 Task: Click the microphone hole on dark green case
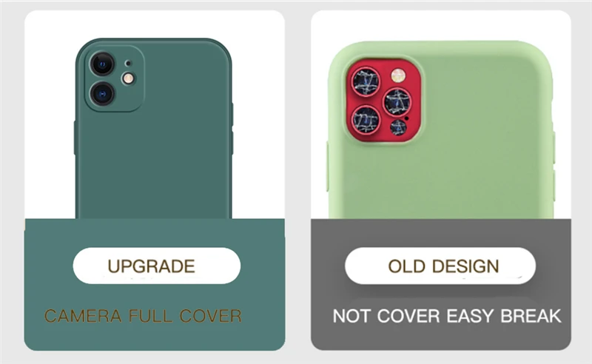[x=128, y=63]
